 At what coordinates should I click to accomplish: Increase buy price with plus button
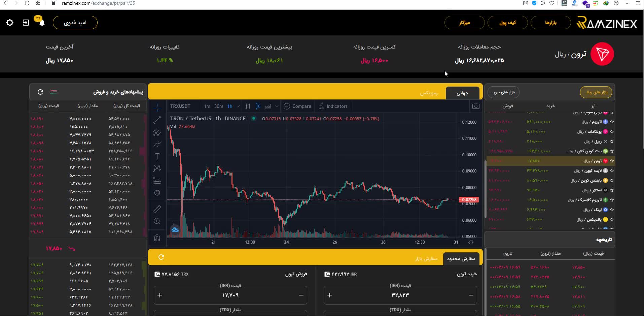pyautogui.click(x=330, y=295)
